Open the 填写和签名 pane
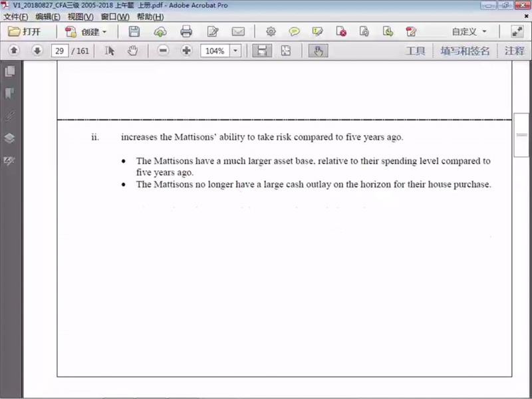The height and width of the screenshot is (399, 532). click(465, 51)
